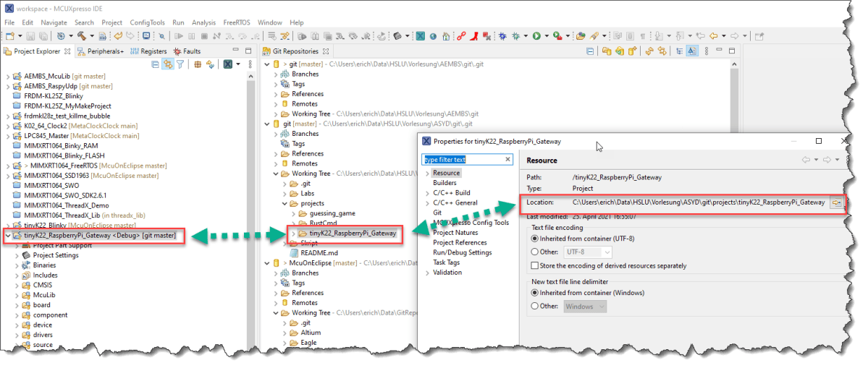This screenshot has height=368, width=868.
Task: Expand AEMBS_McuLib project in Project Explorer
Action: click(8, 76)
